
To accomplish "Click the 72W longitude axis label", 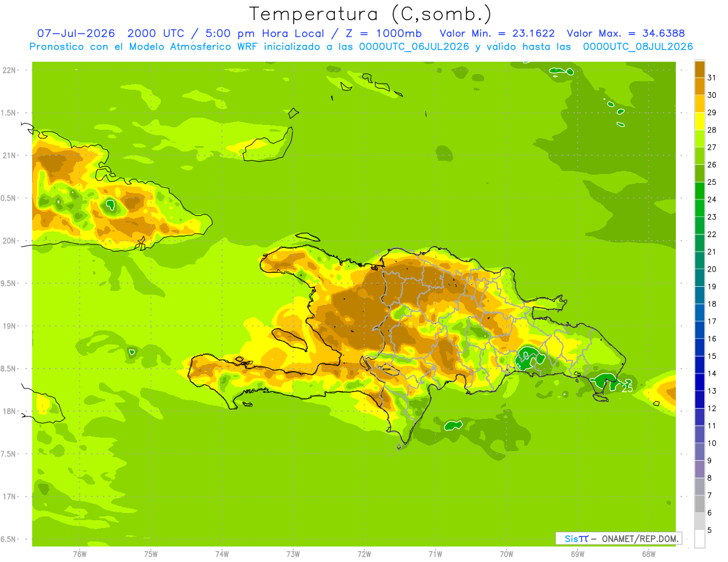I will pos(364,554).
